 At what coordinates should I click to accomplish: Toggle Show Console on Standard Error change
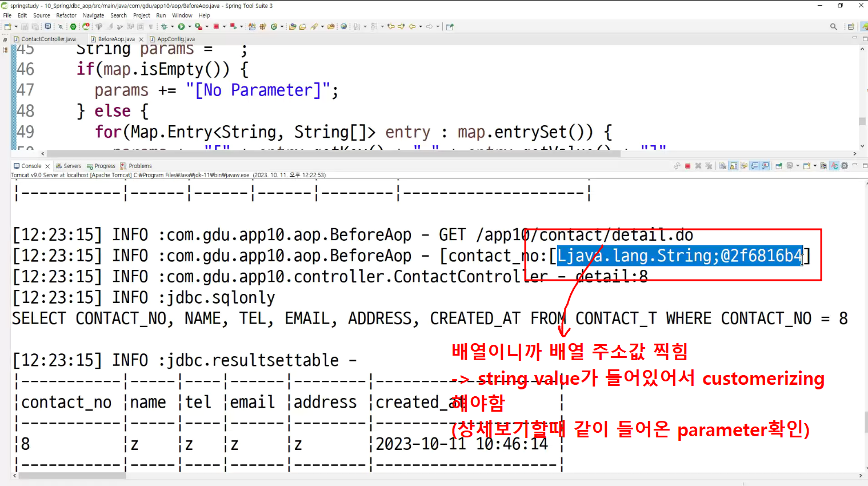pyautogui.click(x=765, y=166)
